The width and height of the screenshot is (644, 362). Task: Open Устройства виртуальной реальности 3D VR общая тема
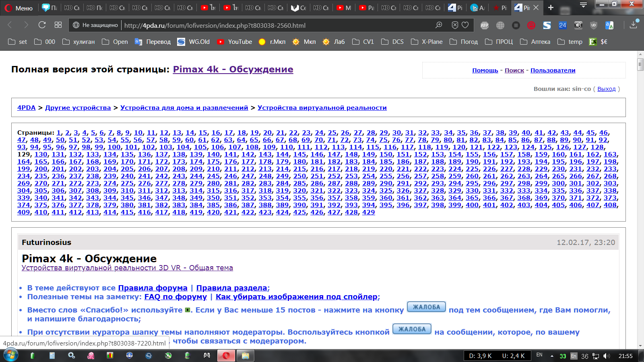point(127,268)
